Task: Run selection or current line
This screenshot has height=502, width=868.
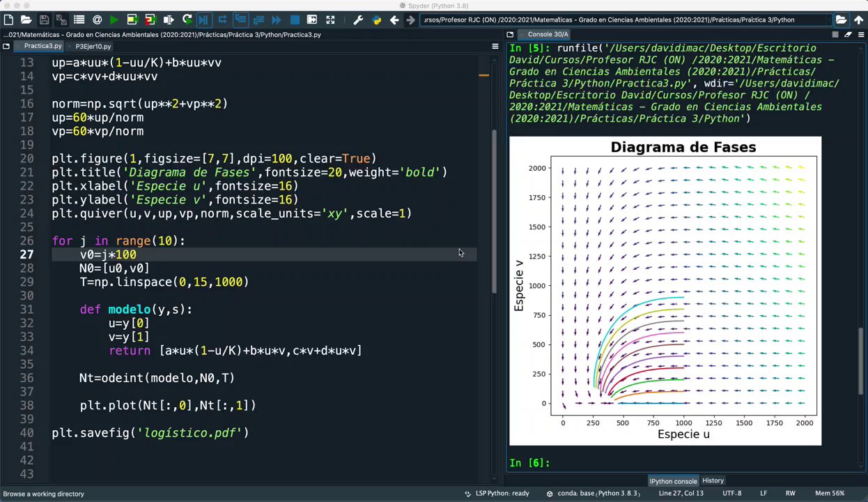Action: point(169,20)
